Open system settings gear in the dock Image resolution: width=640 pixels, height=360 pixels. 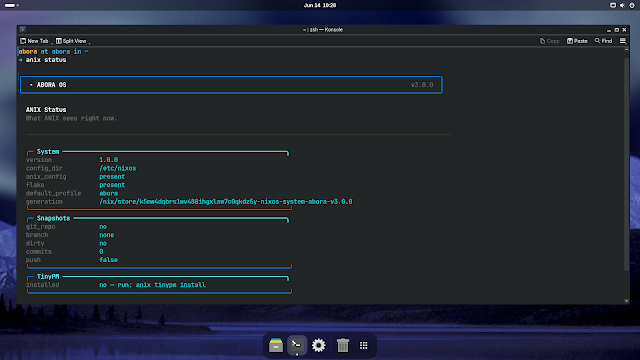click(x=319, y=345)
